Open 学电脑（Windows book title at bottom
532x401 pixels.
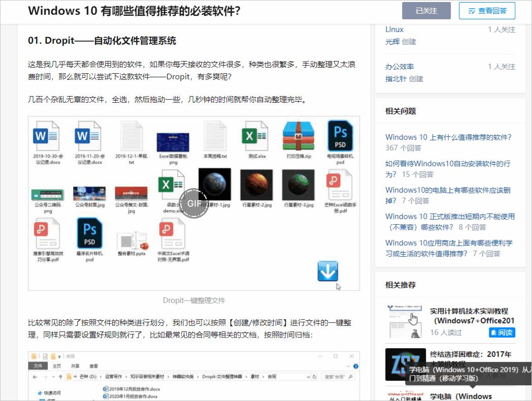tap(461, 396)
